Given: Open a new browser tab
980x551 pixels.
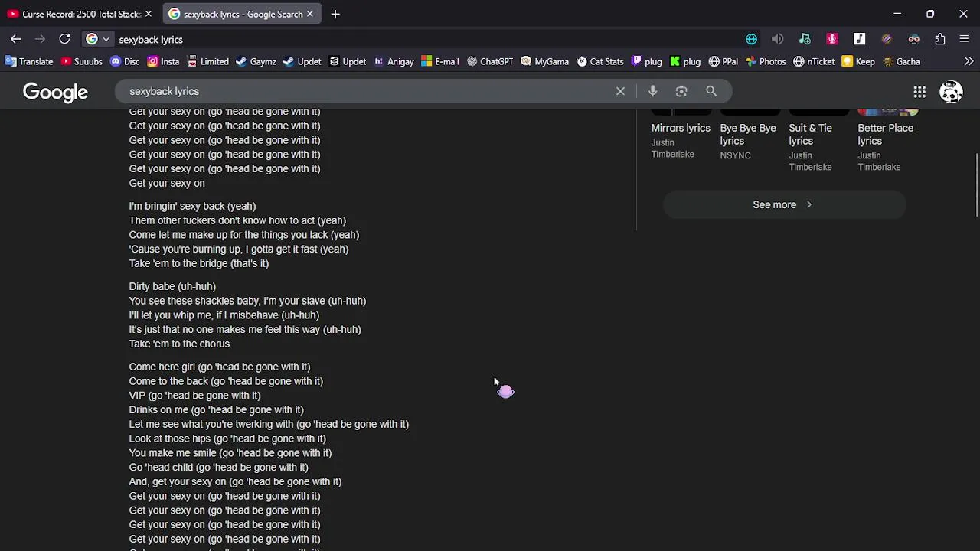Looking at the screenshot, I should 335,14.
